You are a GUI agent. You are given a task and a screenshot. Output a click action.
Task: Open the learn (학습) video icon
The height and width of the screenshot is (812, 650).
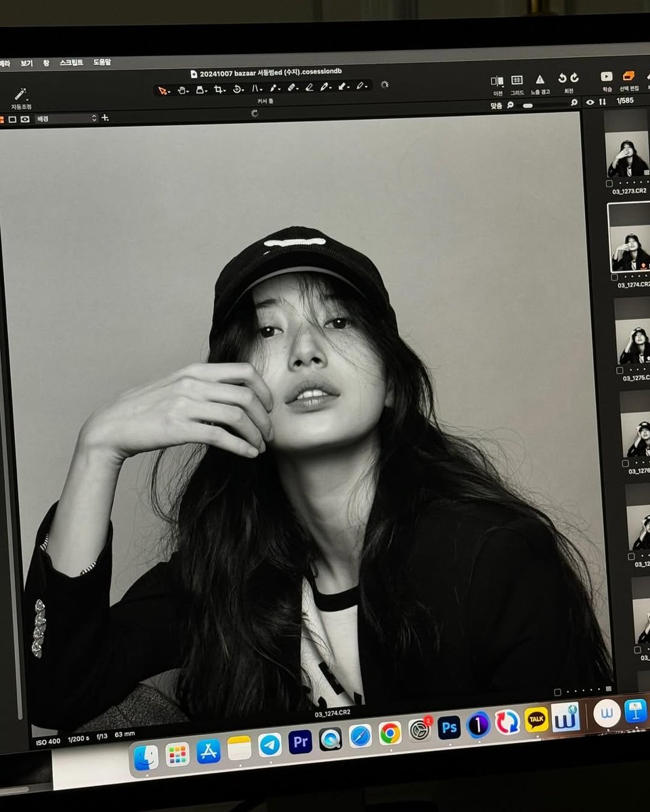(x=607, y=77)
